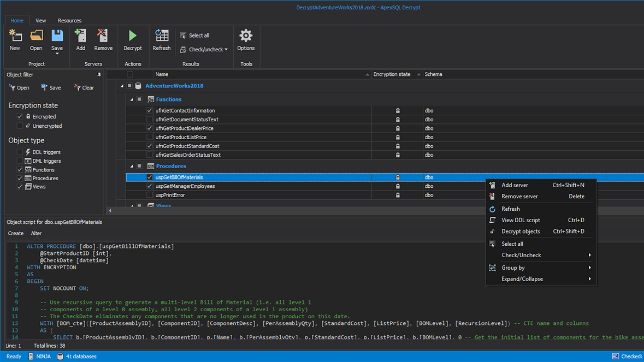Click inside the ALTER PROCEDURE script line
This screenshot has width=644, height=362.
coord(100,246)
